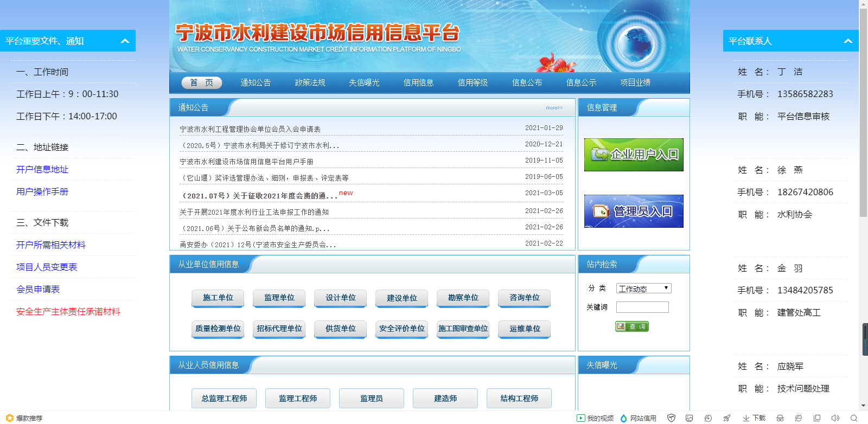Click the 管理员入口 blue button
The height and width of the screenshot is (424, 868).
634,211
